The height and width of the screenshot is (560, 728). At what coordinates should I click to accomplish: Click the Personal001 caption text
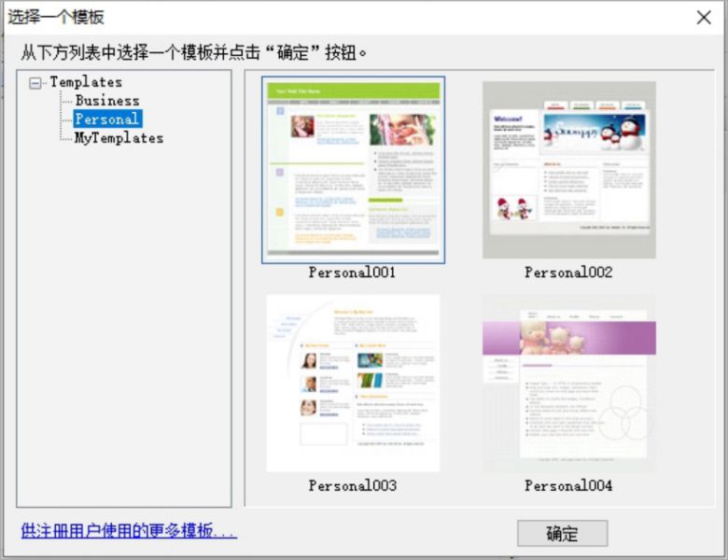point(353,273)
